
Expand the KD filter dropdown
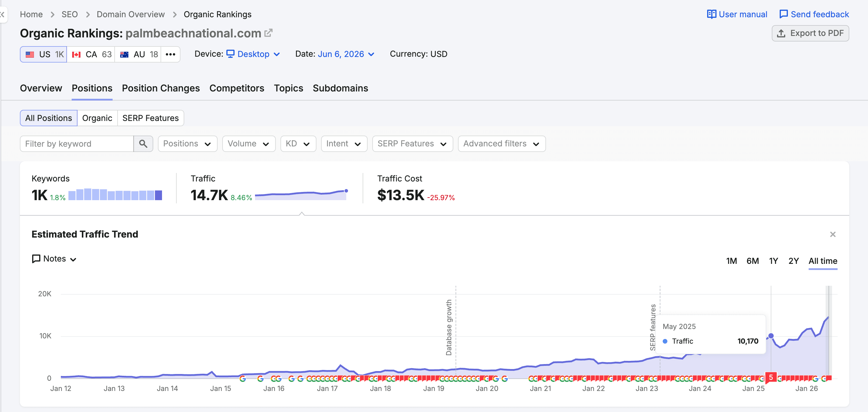click(298, 144)
